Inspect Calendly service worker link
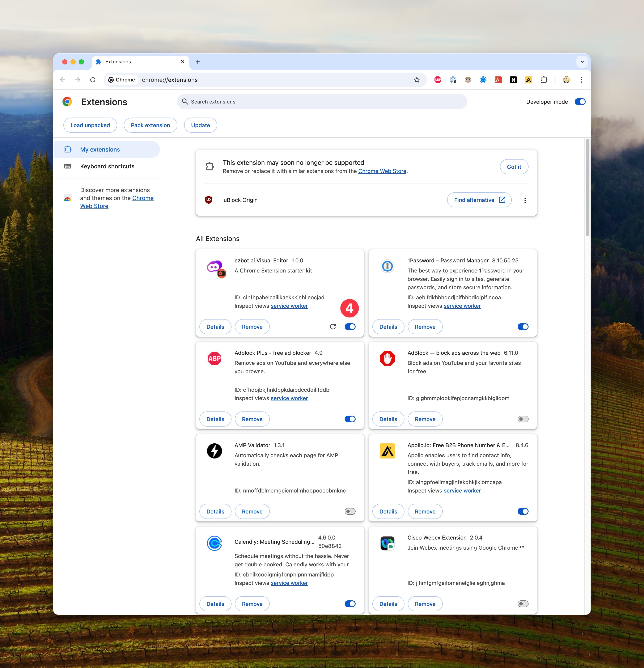This screenshot has width=644, height=668. click(289, 583)
